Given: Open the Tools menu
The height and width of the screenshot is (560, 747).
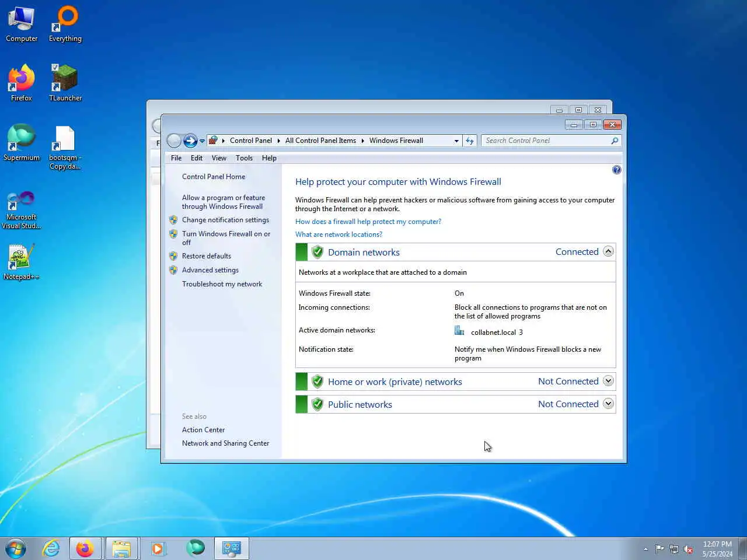Looking at the screenshot, I should tap(244, 158).
